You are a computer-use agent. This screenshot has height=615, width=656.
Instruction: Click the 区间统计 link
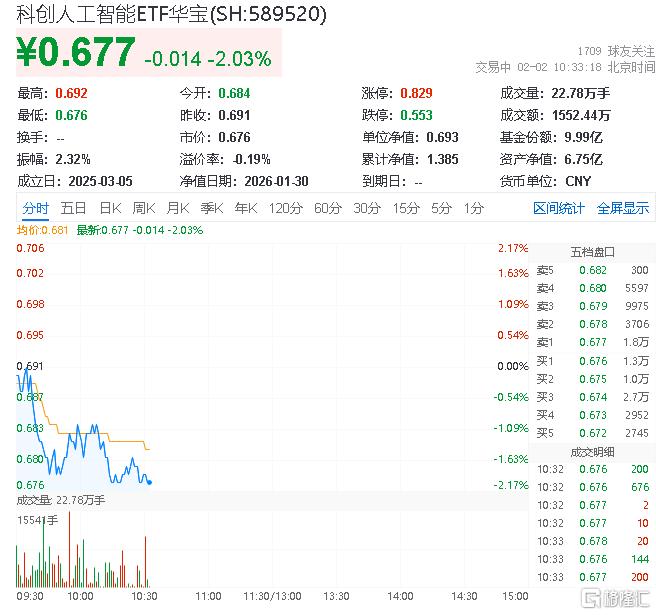559,208
